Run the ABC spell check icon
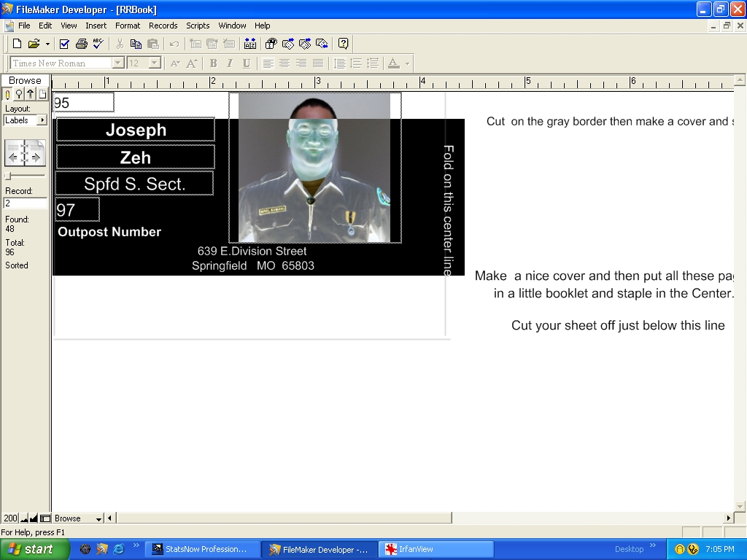The height and width of the screenshot is (560, 747). pos(98,44)
